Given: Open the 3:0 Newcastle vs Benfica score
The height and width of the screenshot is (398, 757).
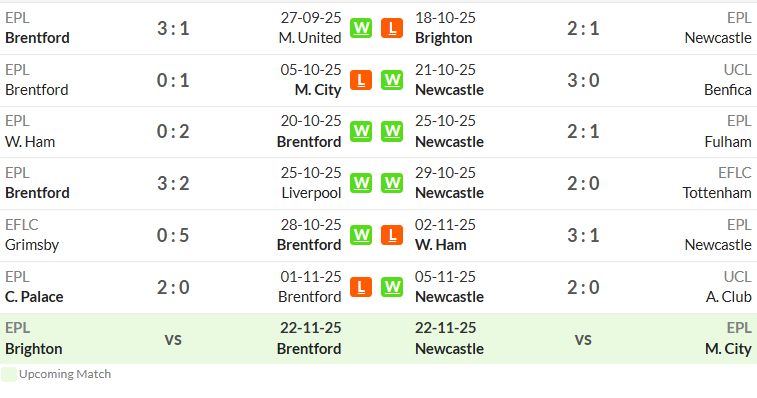Looking at the screenshot, I should (583, 80).
